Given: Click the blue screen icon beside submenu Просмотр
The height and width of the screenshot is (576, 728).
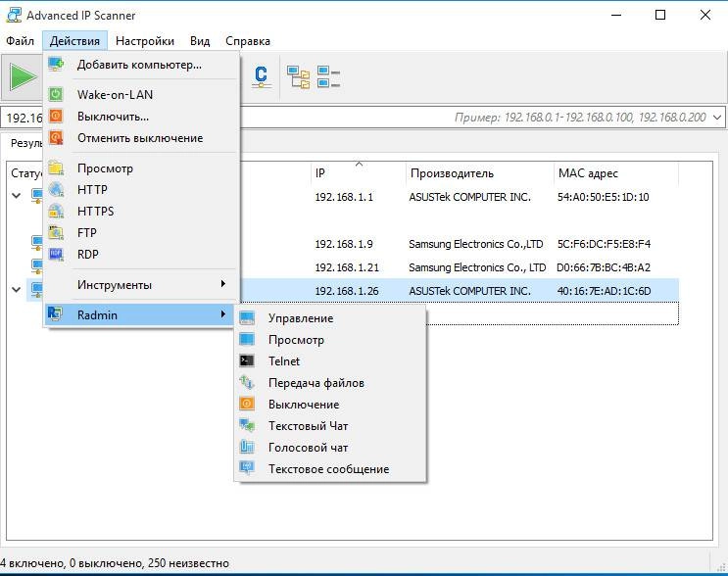Looking at the screenshot, I should click(x=247, y=339).
